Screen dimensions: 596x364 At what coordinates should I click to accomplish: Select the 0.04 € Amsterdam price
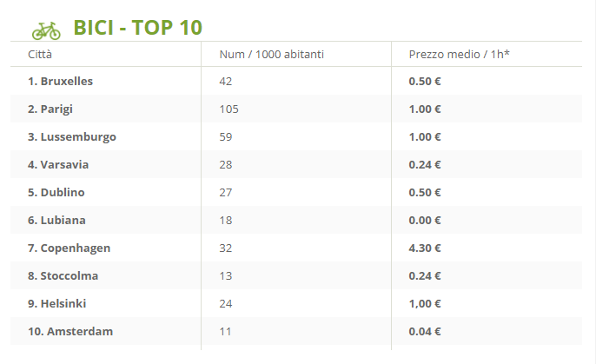(x=425, y=331)
